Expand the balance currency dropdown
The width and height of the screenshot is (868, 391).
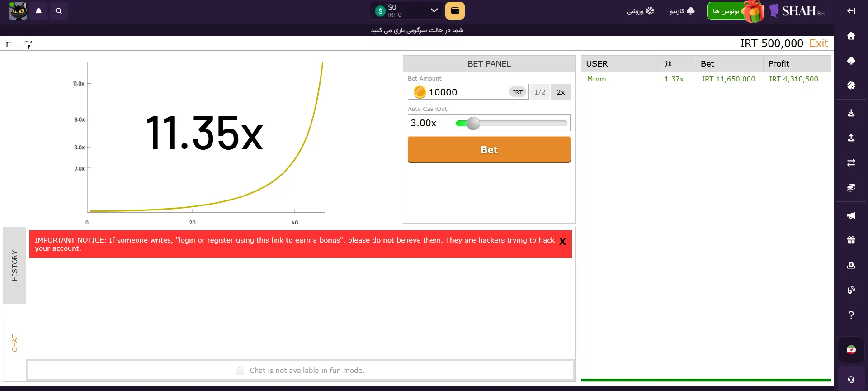434,10
